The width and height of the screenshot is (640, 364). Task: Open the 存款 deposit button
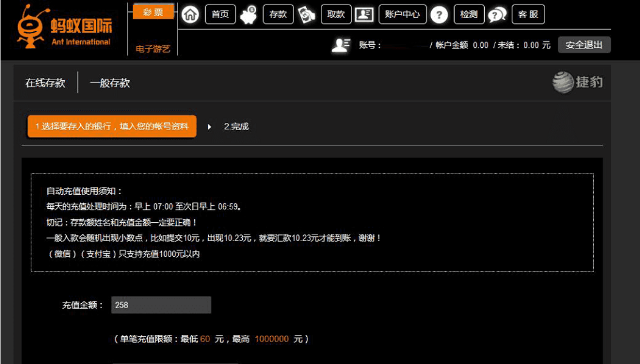[x=278, y=15]
